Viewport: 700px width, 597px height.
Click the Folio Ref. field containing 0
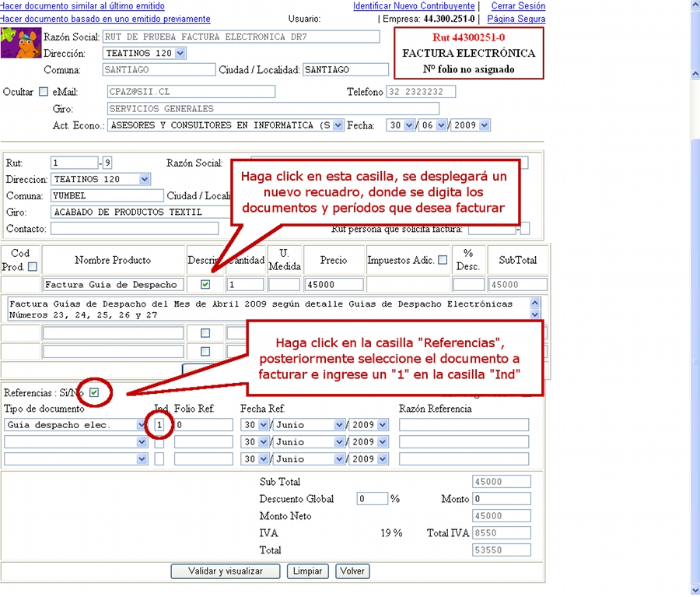click(x=204, y=424)
